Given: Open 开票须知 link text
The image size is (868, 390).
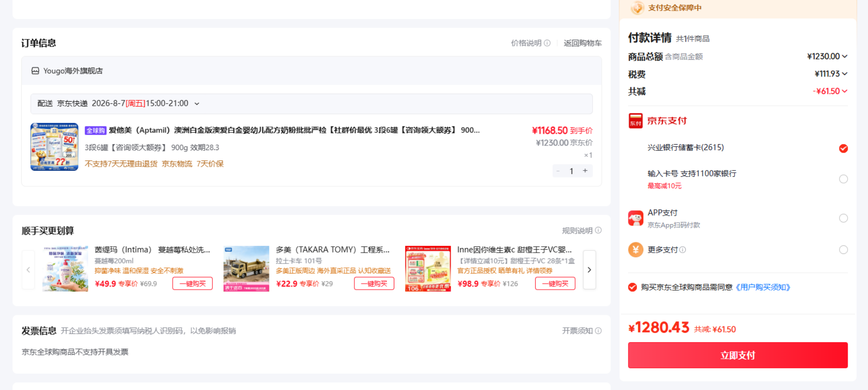Looking at the screenshot, I should pyautogui.click(x=577, y=331).
